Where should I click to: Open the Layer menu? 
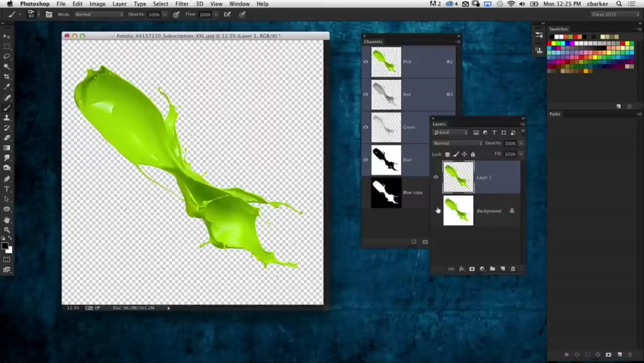click(119, 4)
